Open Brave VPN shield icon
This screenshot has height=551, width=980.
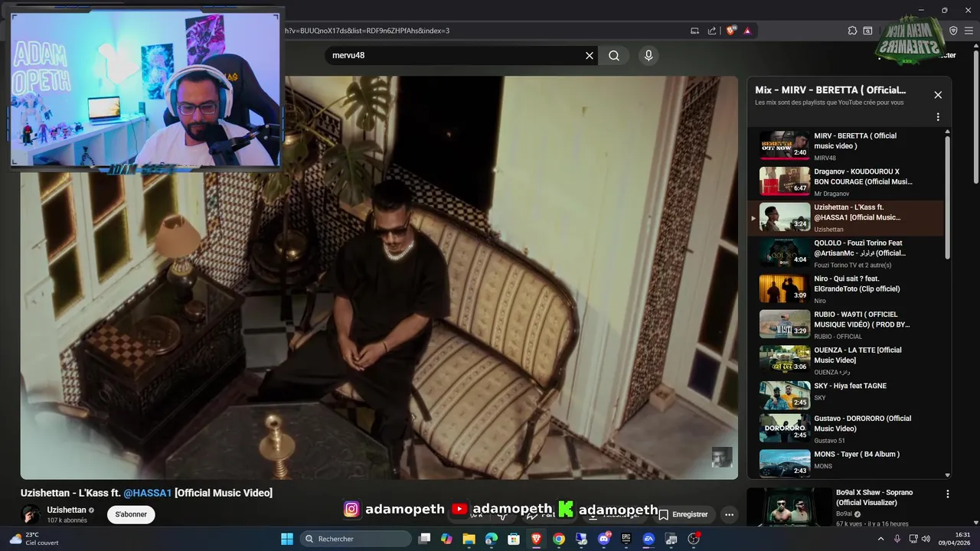point(953,31)
